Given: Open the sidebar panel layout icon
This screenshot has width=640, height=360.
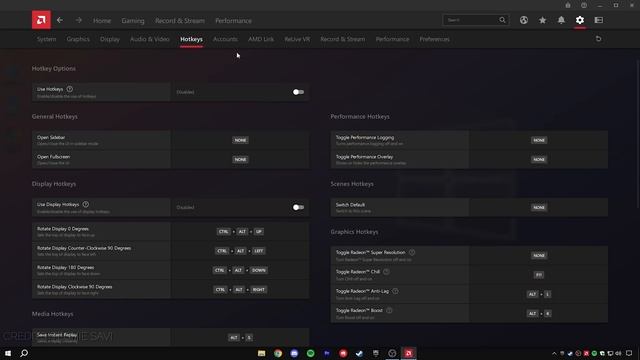Looking at the screenshot, I should click(599, 20).
